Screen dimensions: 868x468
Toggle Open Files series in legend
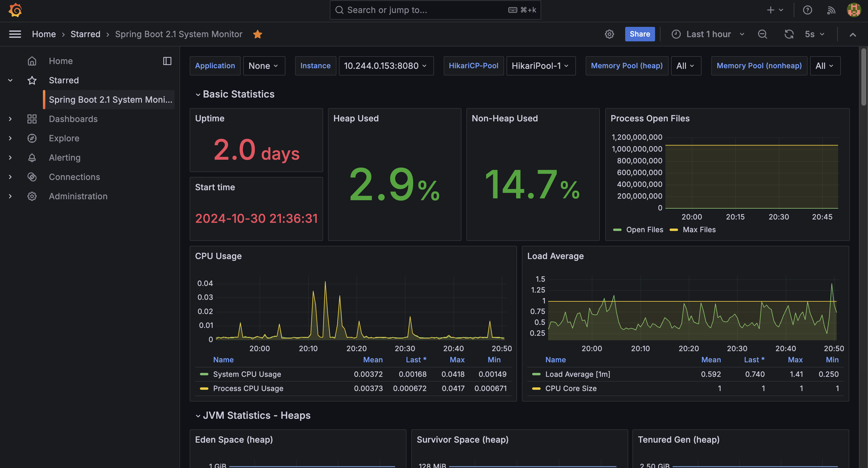[644, 230]
